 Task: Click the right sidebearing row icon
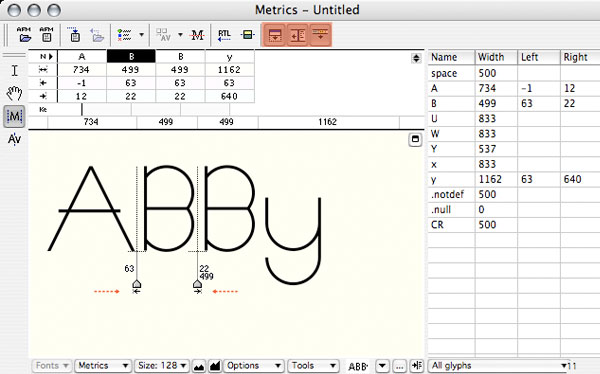(43, 96)
